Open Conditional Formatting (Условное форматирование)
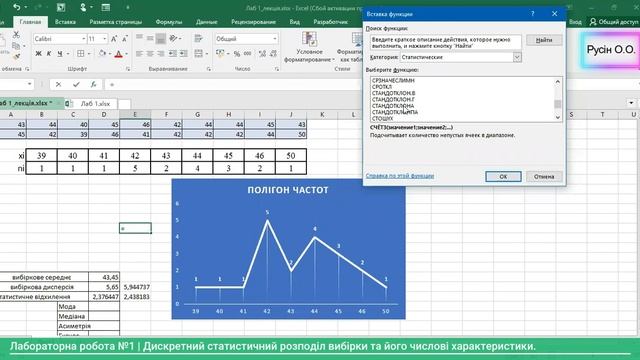The width and height of the screenshot is (640, 360). (309, 47)
